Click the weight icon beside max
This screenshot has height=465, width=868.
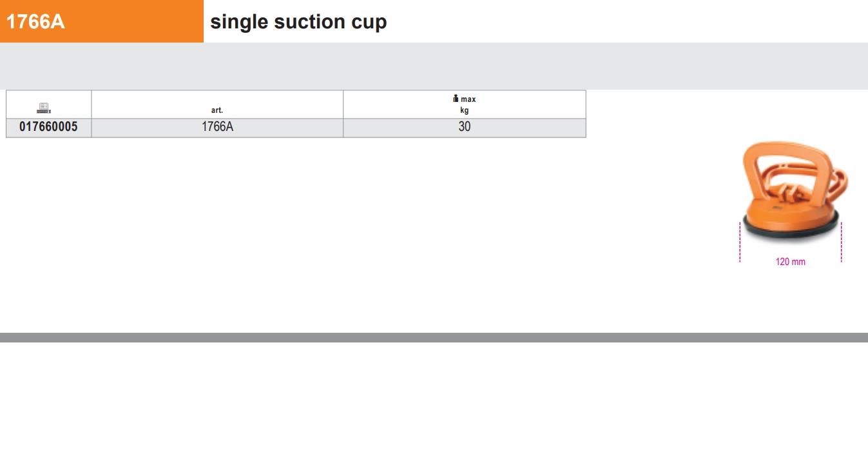point(456,99)
